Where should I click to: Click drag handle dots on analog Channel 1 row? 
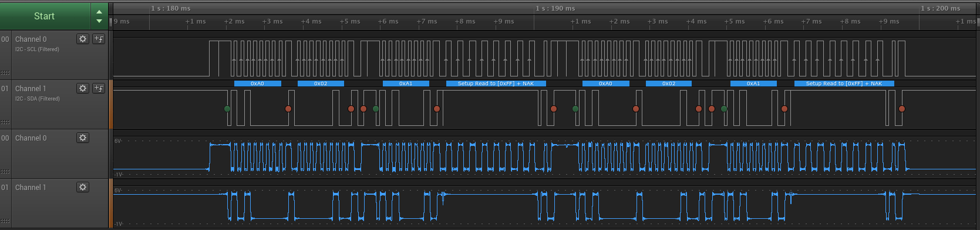point(5,221)
